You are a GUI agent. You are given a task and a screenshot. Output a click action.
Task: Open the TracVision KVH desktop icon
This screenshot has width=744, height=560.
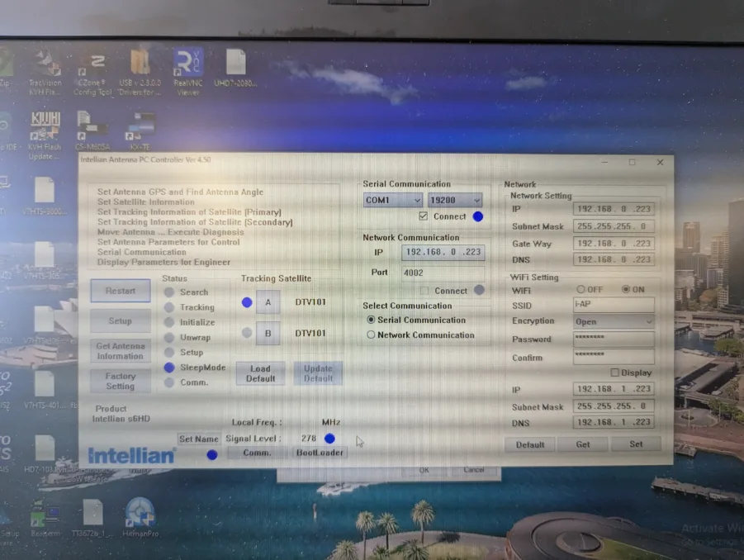coord(45,68)
